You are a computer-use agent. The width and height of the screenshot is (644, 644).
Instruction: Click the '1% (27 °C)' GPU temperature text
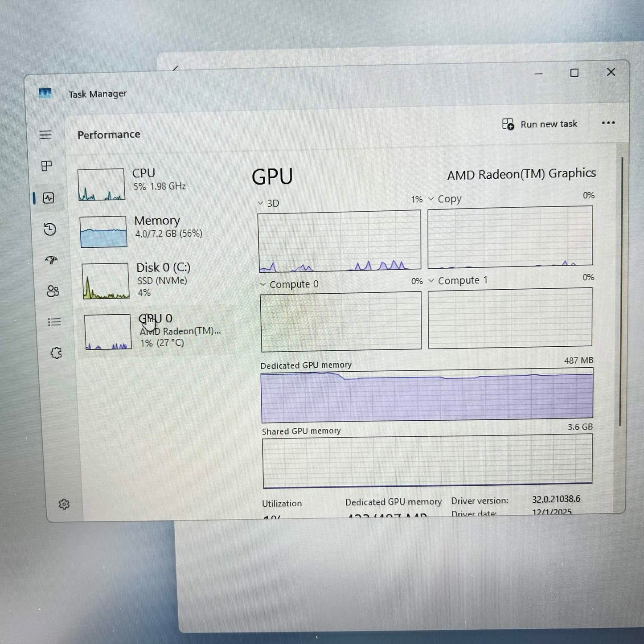162,343
